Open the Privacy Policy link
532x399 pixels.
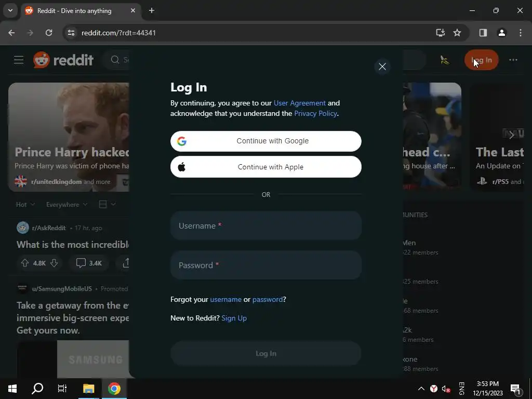[315, 114]
